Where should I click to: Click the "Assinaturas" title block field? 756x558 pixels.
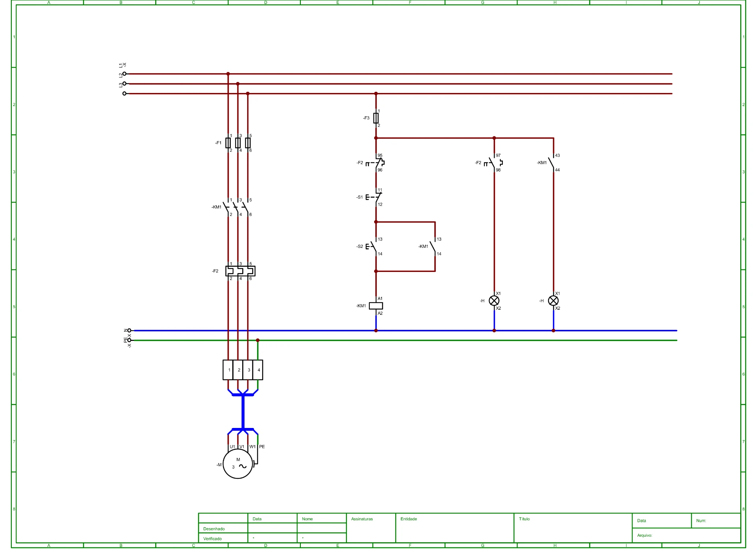pos(371,528)
